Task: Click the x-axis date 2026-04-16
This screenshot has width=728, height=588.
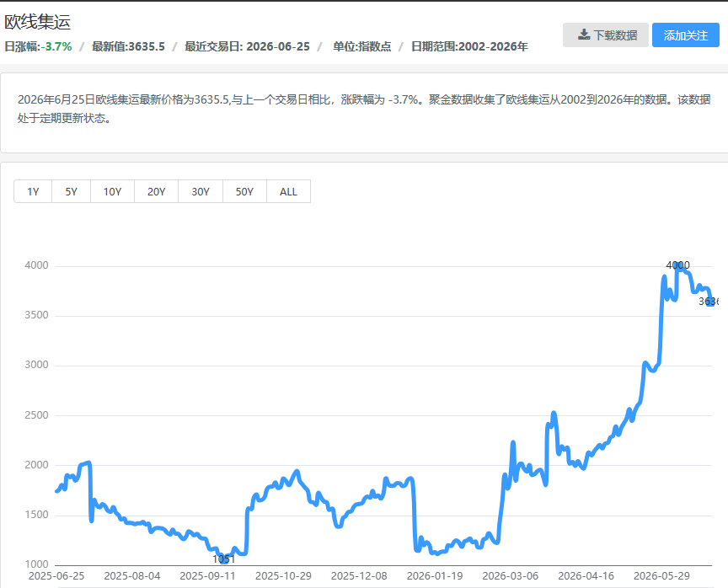Action: pyautogui.click(x=586, y=576)
